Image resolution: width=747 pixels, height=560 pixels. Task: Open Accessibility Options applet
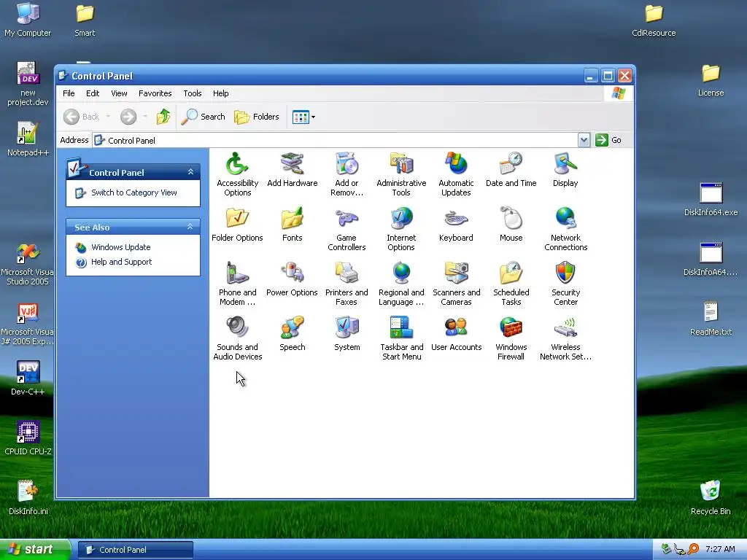(x=237, y=174)
